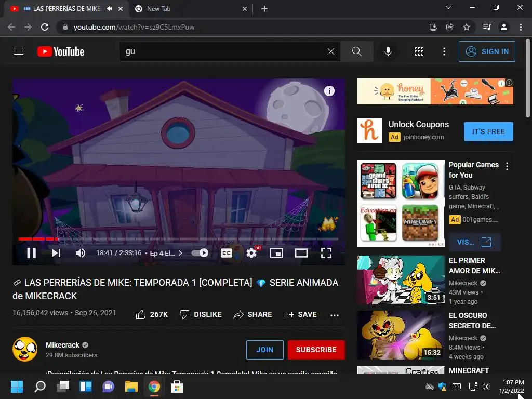Reload the page
Image resolution: width=532 pixels, height=399 pixels.
45,27
